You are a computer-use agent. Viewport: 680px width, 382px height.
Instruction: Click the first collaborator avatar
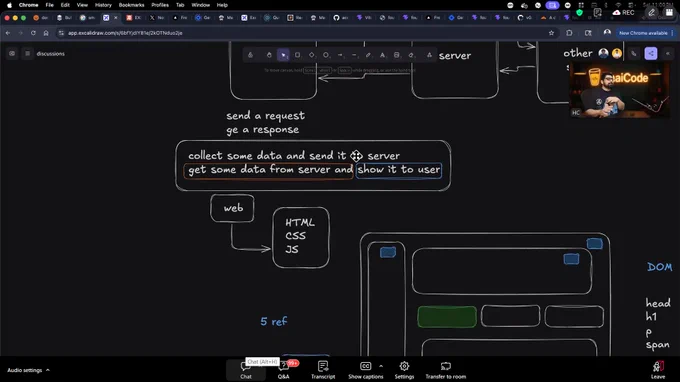tap(603, 53)
